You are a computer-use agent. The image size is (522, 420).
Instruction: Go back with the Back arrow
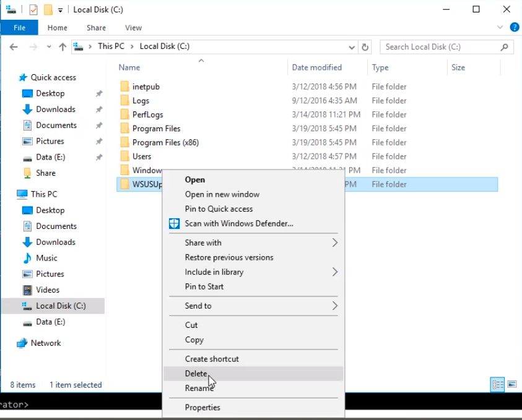point(14,47)
